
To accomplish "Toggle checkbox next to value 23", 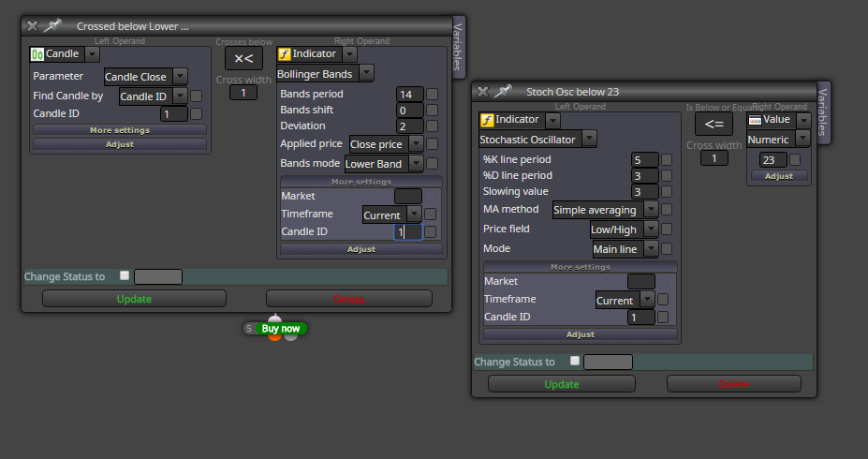I will tap(795, 159).
